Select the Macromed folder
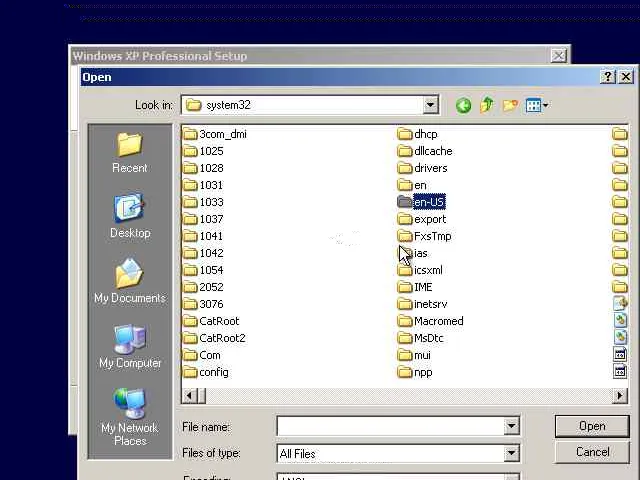The width and height of the screenshot is (640, 480). pyautogui.click(x=430, y=321)
